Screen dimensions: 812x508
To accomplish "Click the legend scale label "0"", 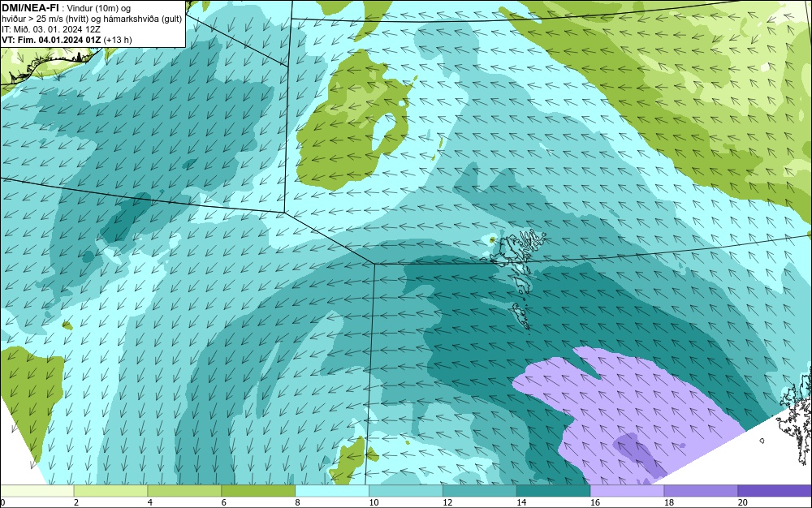I will click(x=2, y=502).
